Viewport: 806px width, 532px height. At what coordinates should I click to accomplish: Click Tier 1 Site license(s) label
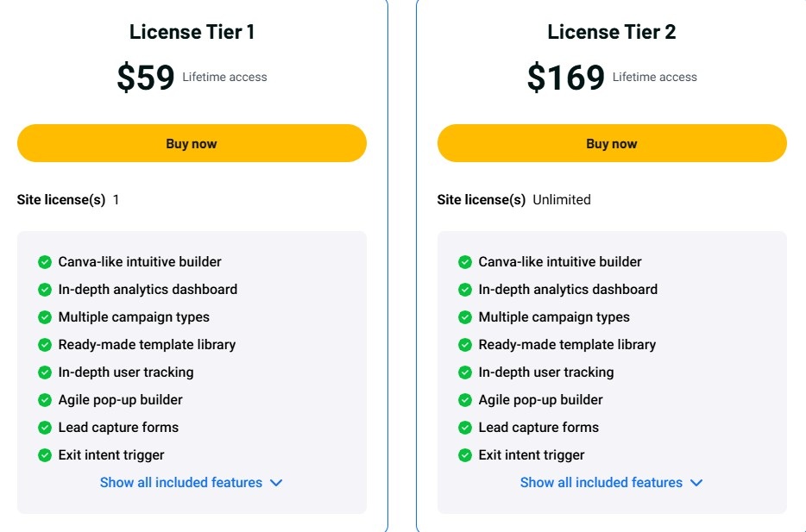(x=61, y=200)
